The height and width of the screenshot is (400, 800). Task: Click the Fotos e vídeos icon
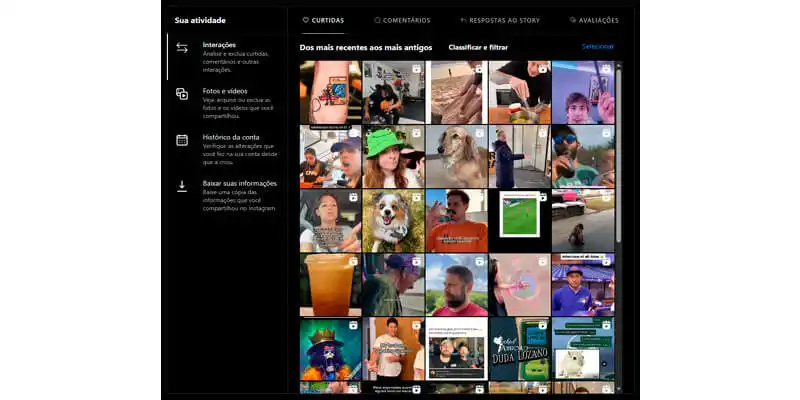tap(182, 94)
